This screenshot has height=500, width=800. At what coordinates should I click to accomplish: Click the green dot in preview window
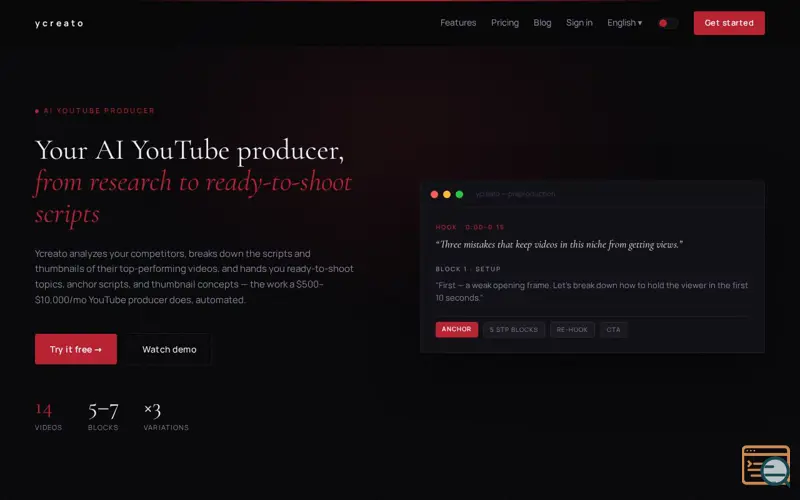(459, 194)
